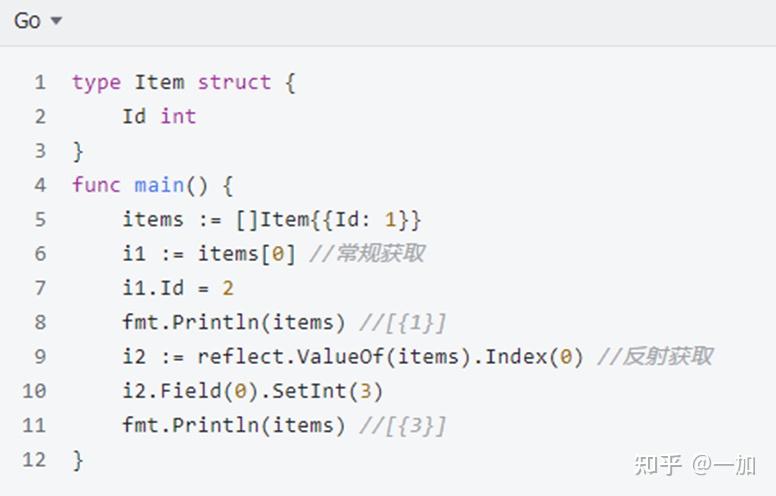The image size is (776, 496).
Task: Click "main" function name
Action: (x=159, y=185)
